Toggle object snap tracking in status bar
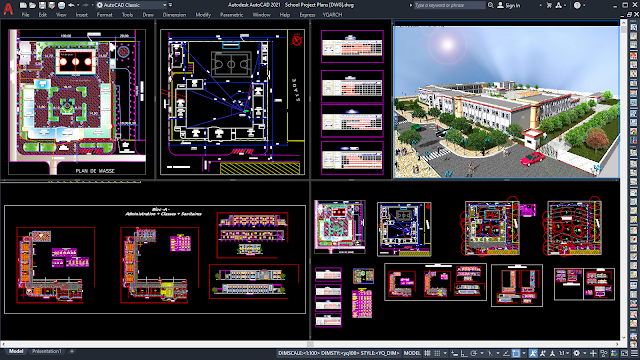 pos(506,353)
